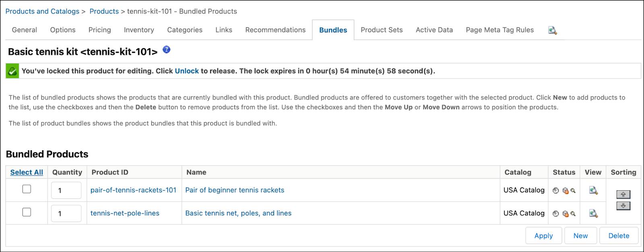The height and width of the screenshot is (252, 644).
Task: Open the Product Sets tab
Action: [x=382, y=30]
